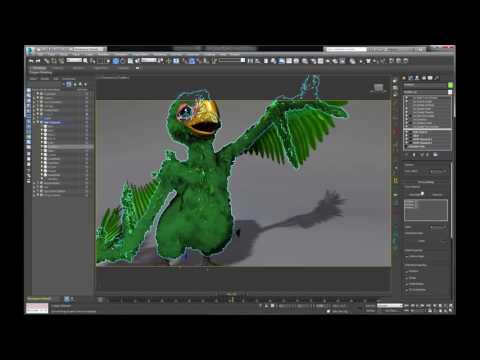Select the Move transform tool in toolbar
This screenshot has height=360, width=480.
pos(116,61)
